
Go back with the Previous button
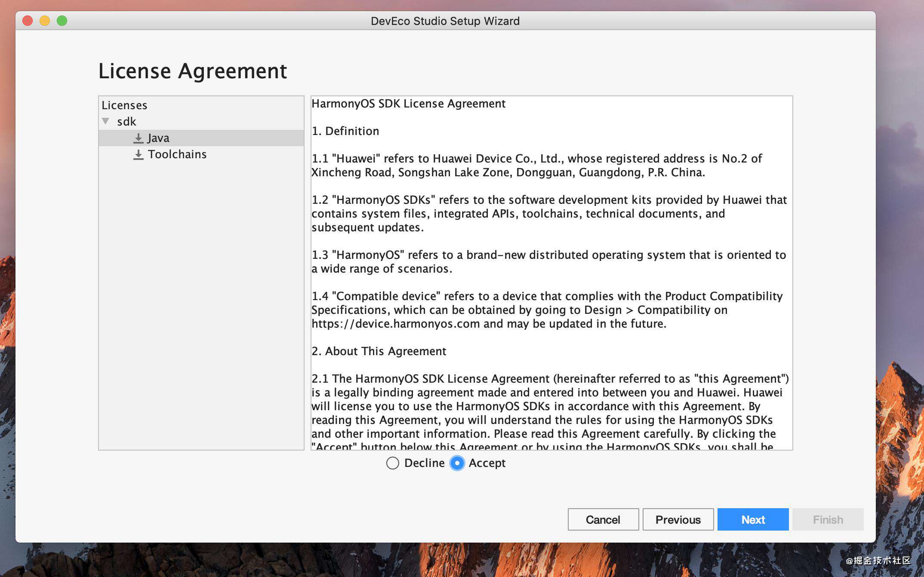[x=678, y=519]
